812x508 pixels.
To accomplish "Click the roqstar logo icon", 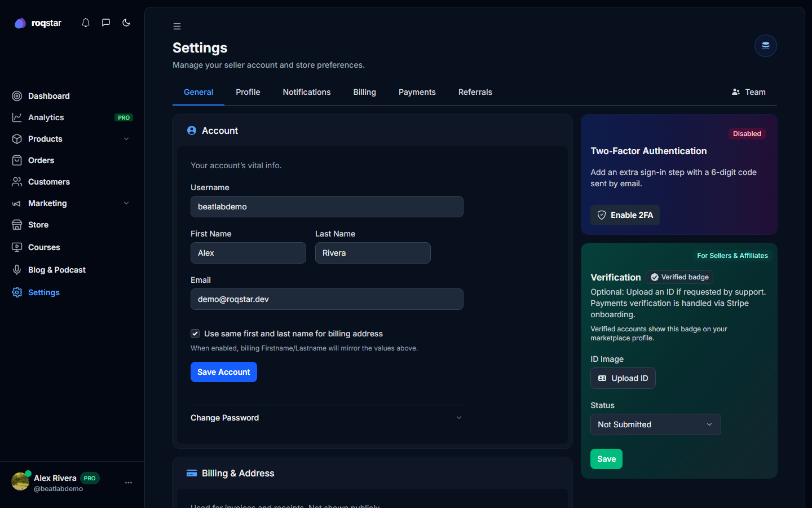I will tap(20, 23).
